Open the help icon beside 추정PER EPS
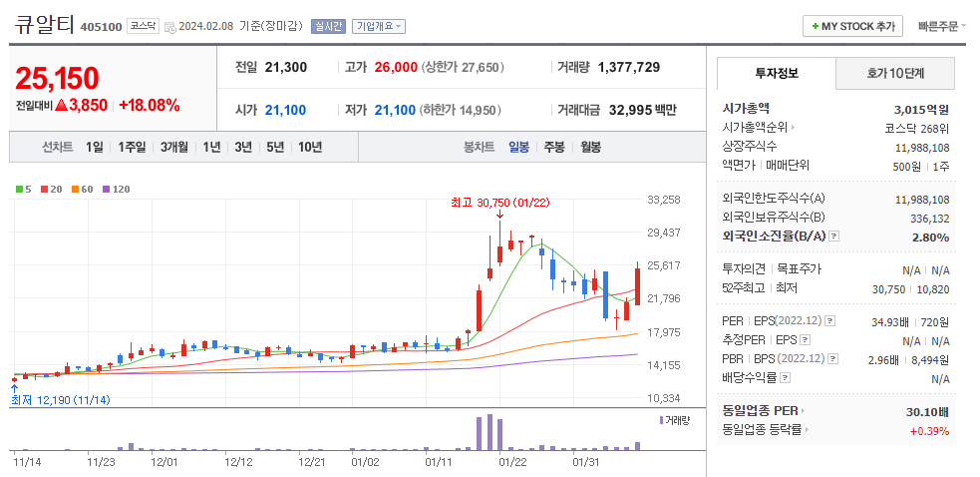980x477 pixels. (806, 340)
